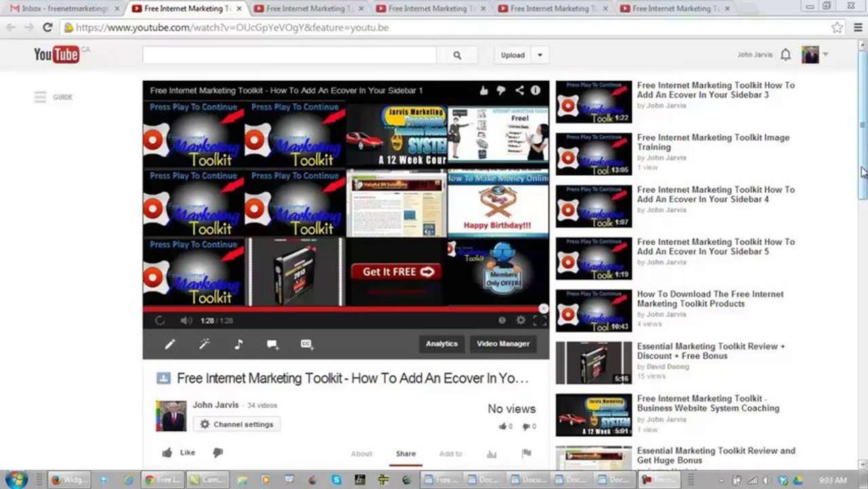Viewport: 868px width, 489px height.
Task: Click the Get It FREE end screen thumbnail
Action: [396, 272]
